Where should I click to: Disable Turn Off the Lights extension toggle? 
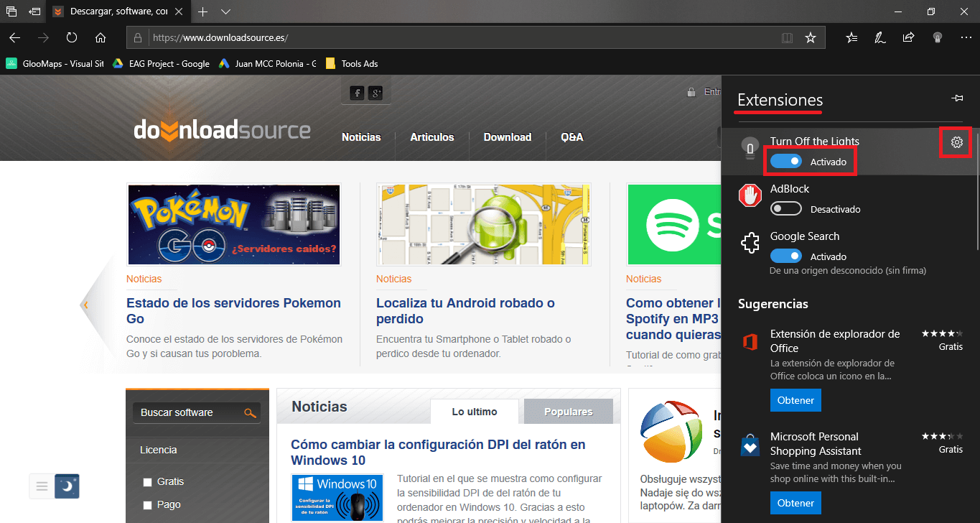coord(786,162)
